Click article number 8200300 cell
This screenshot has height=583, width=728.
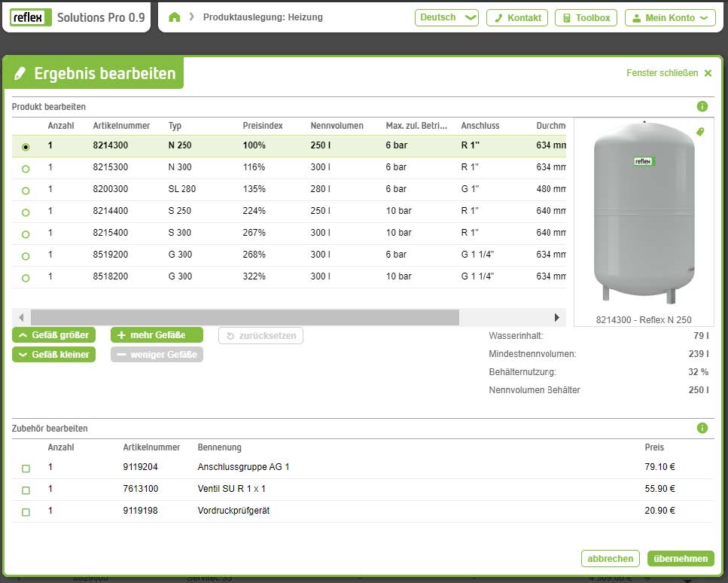coord(111,189)
